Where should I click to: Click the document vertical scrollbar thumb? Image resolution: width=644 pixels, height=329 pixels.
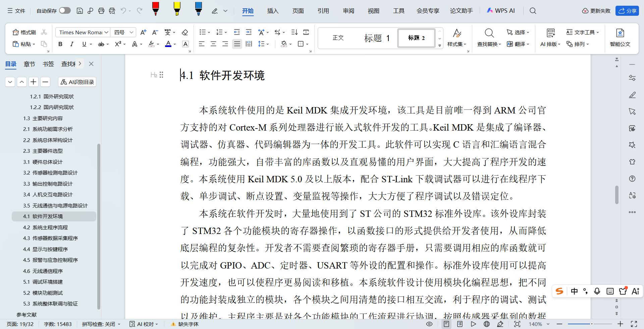[x=616, y=195]
